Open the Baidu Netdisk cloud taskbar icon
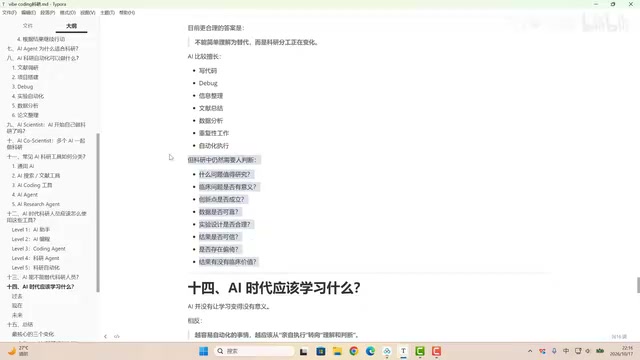Screen dimensions: 640x360 [387, 351]
